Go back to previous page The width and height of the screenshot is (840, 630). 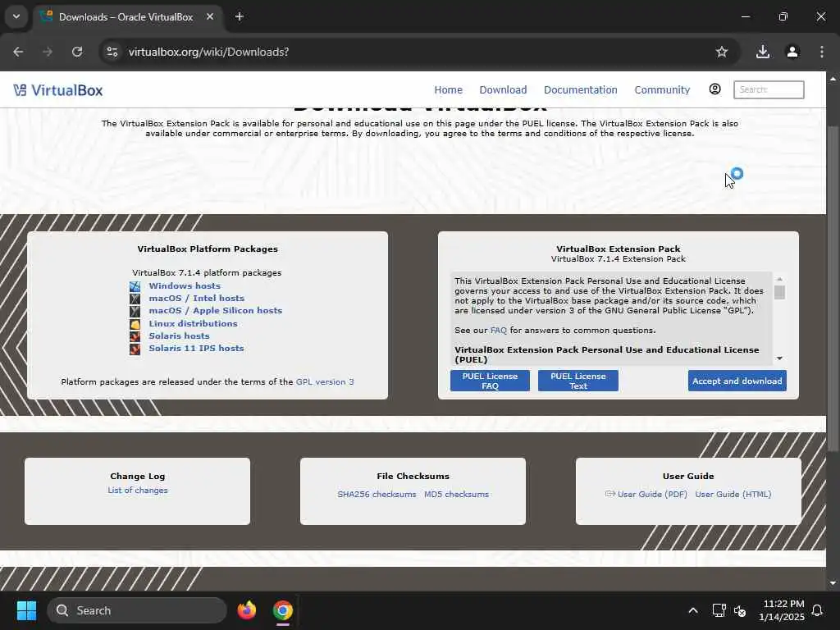click(18, 52)
